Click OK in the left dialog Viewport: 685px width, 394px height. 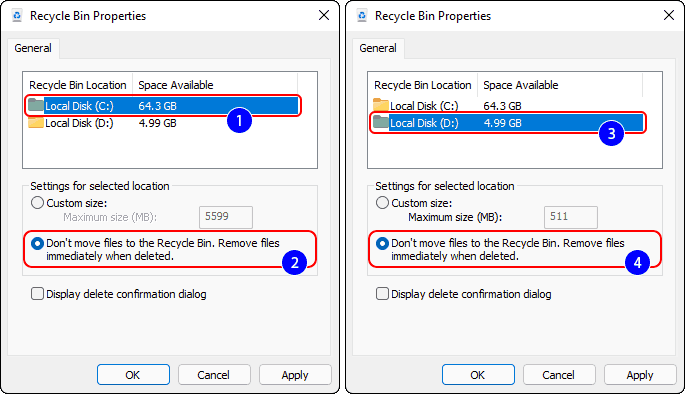pos(133,375)
